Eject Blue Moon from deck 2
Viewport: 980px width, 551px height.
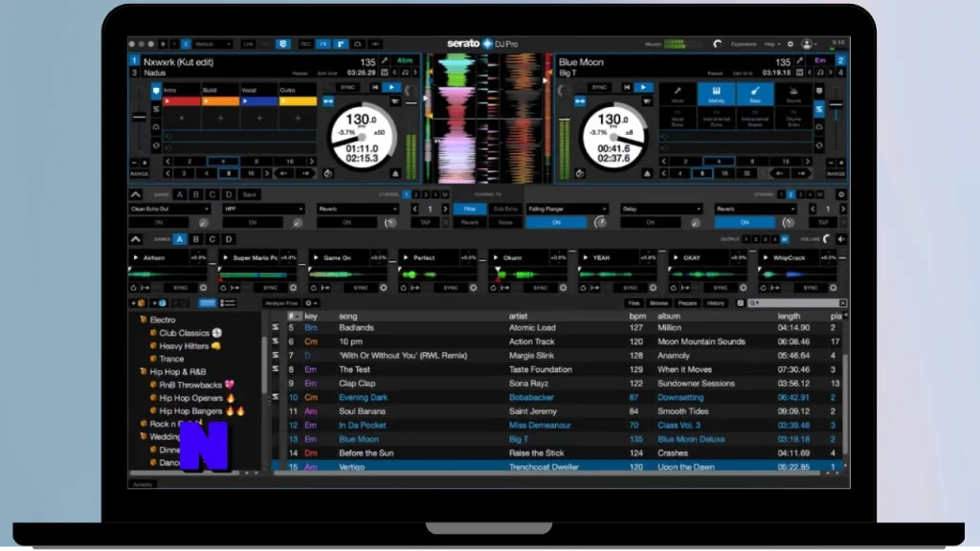(x=648, y=174)
